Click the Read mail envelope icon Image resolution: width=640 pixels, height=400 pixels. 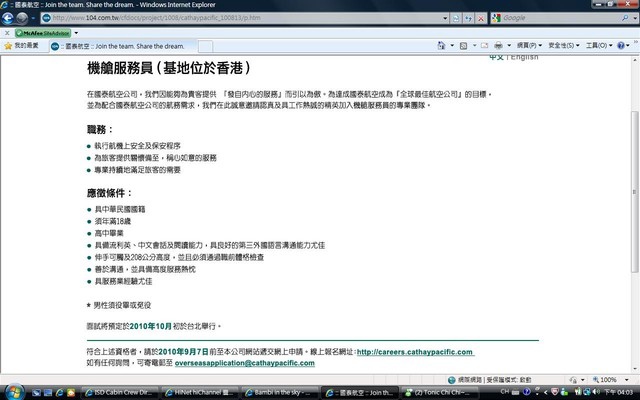coord(484,46)
